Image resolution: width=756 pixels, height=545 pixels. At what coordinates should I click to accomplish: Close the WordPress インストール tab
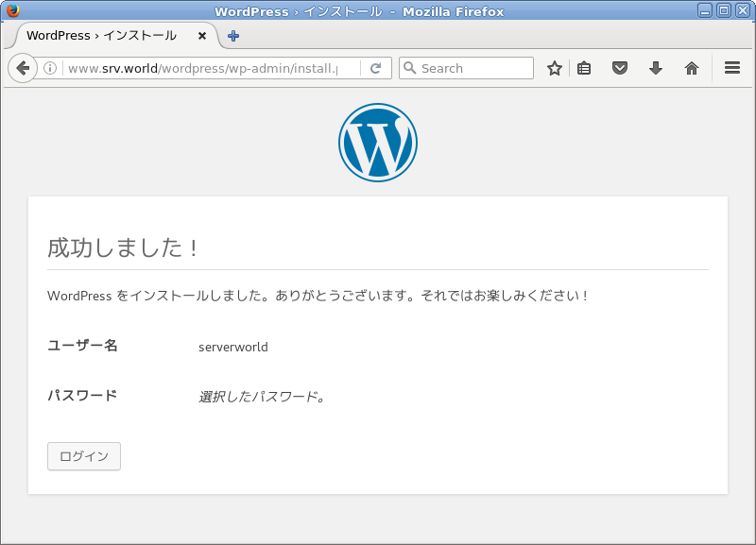[202, 36]
